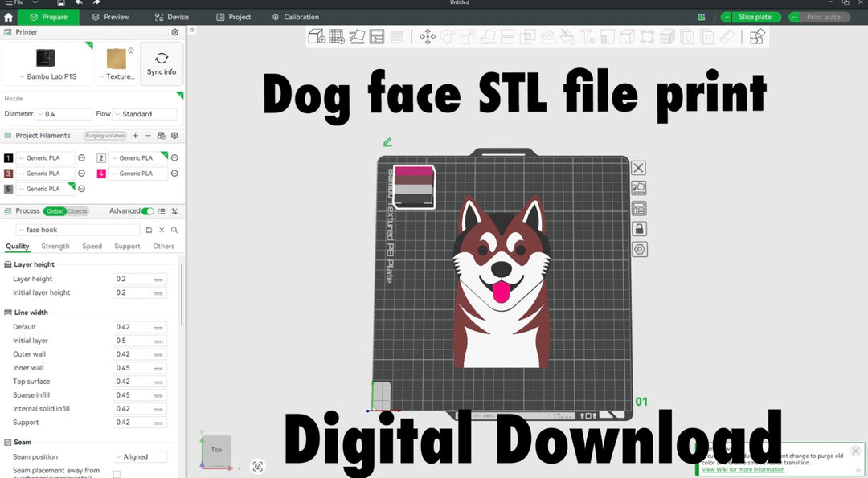Auto orient objects on plate 01

tap(638, 189)
